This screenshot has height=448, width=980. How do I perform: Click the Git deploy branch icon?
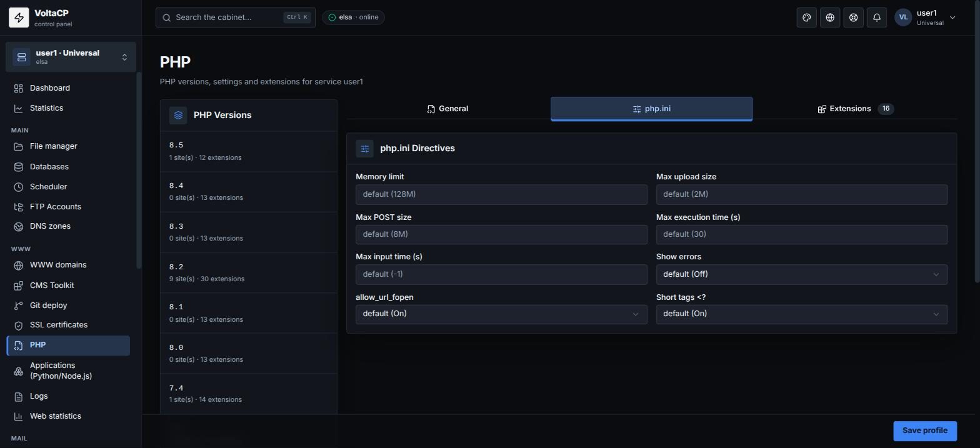click(x=19, y=306)
